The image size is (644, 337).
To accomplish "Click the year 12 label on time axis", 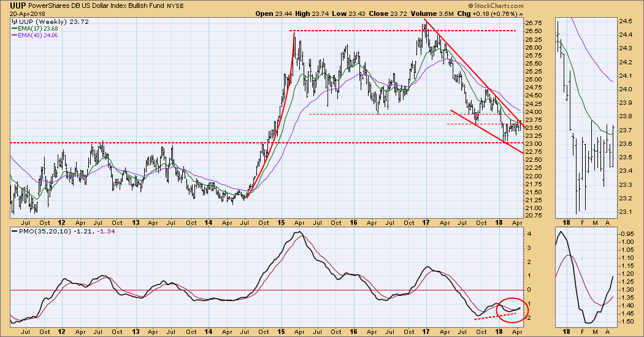I will (62, 224).
